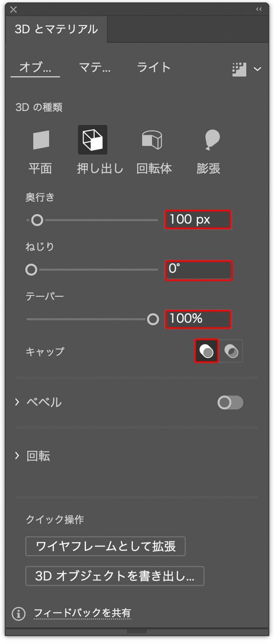The image size is (274, 644).
Task: Collapse the panel with the double-arrow icon
Action: 259,9
